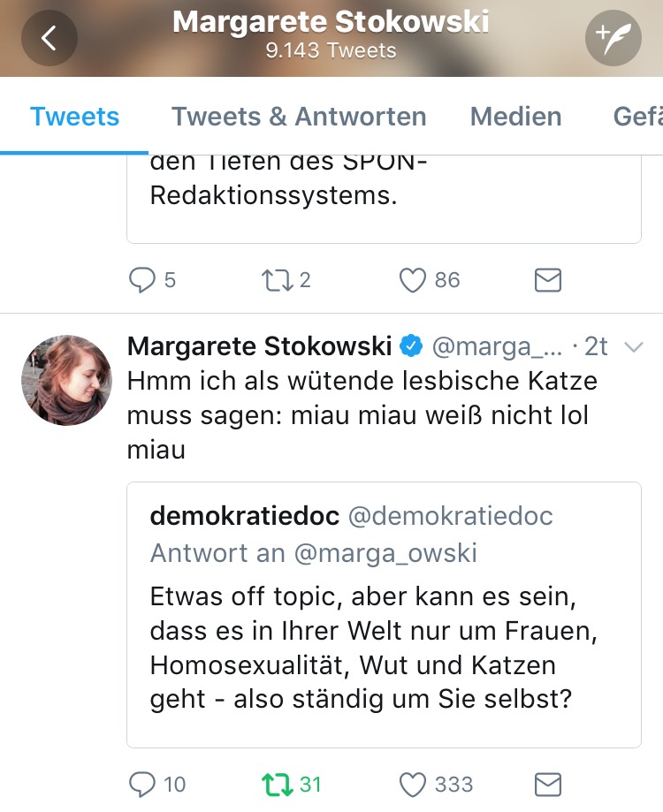Tap the verified badge next to Stokowski
This screenshot has height=812, width=663.
(x=410, y=346)
